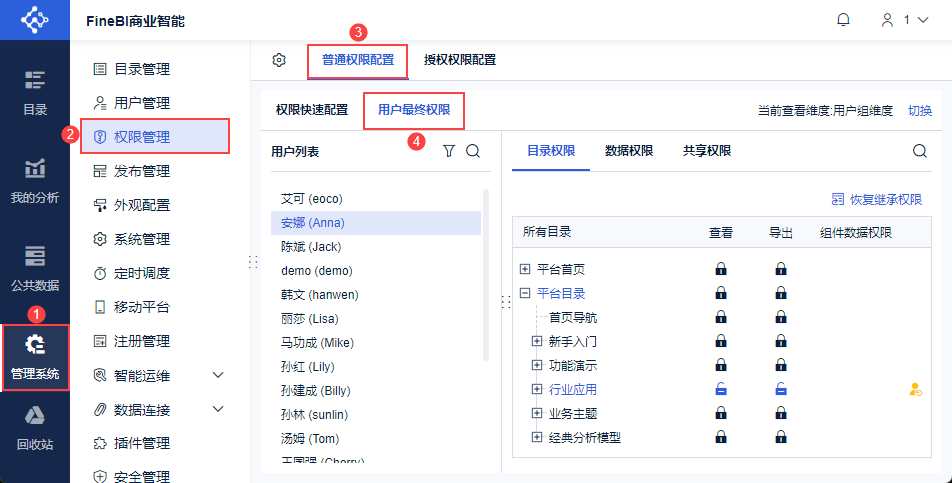Select user 艾可 (eoco)
Screen dimensions: 952x483
[376, 198]
